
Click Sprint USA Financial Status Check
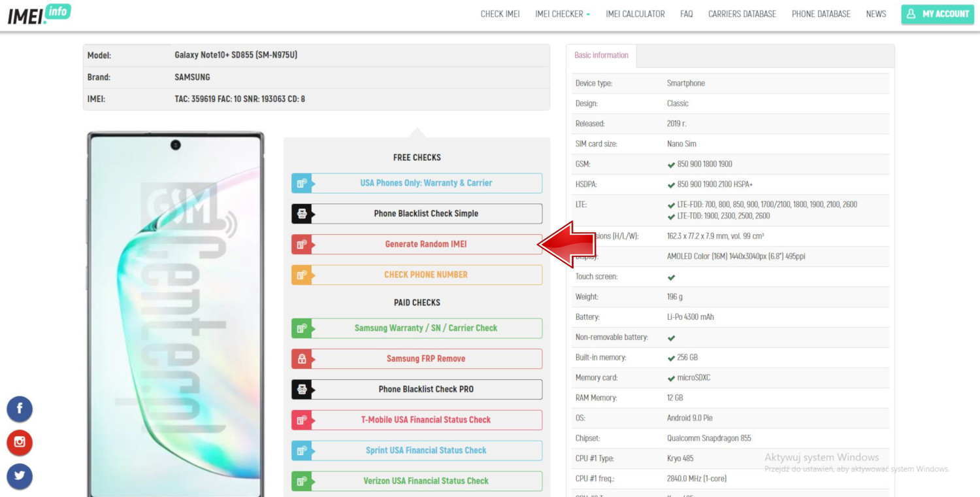[x=417, y=451]
